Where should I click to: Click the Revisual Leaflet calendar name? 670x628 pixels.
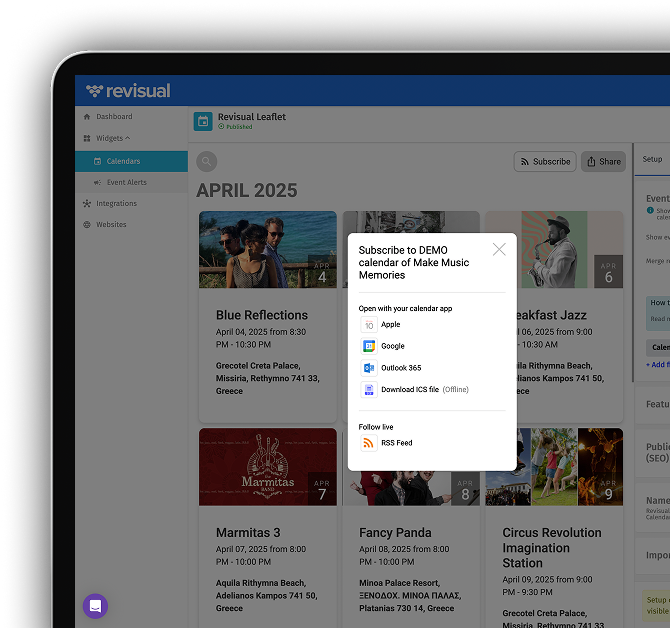252,117
